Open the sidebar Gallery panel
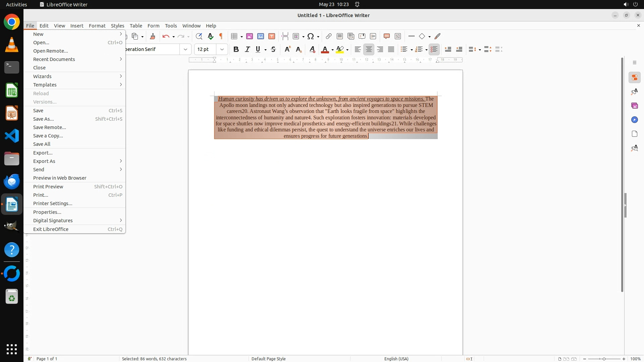 (634, 106)
